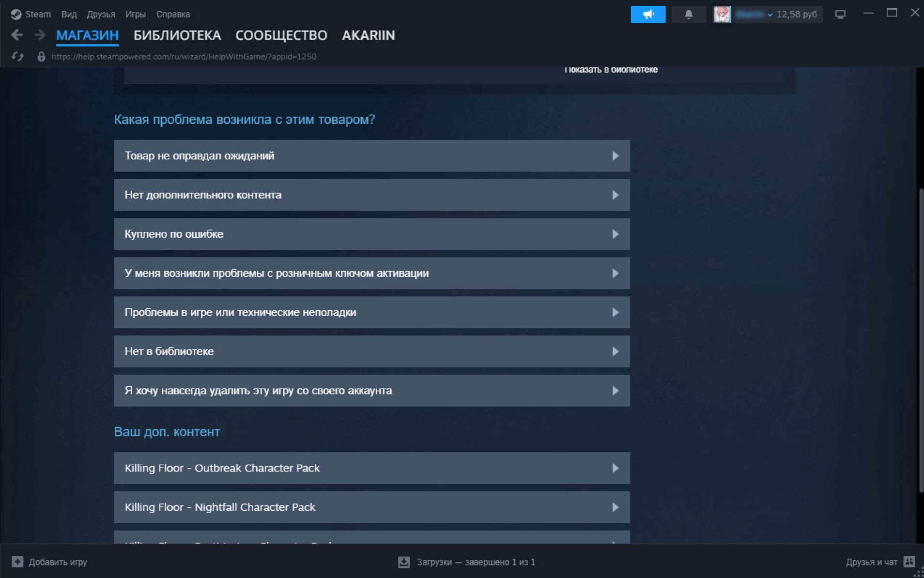
Task: Expand "Куплено по ошибке" option
Action: [371, 234]
